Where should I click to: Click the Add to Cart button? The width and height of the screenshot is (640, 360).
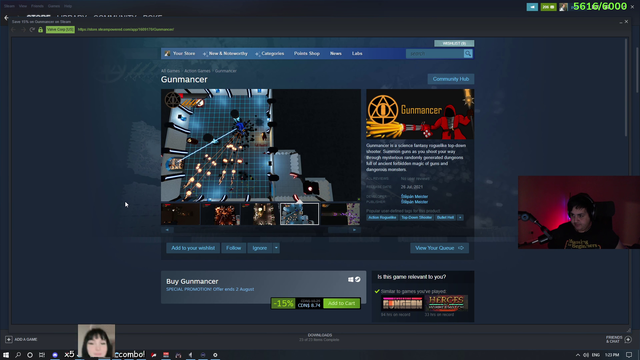pos(342,303)
